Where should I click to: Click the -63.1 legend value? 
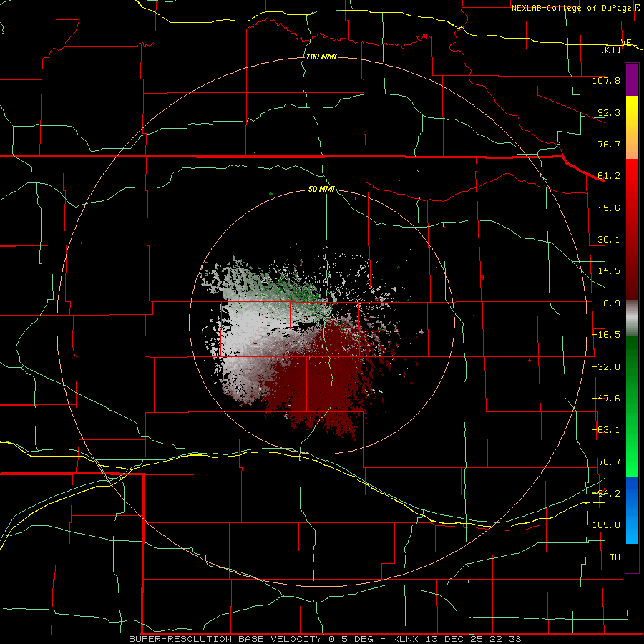(x=606, y=430)
